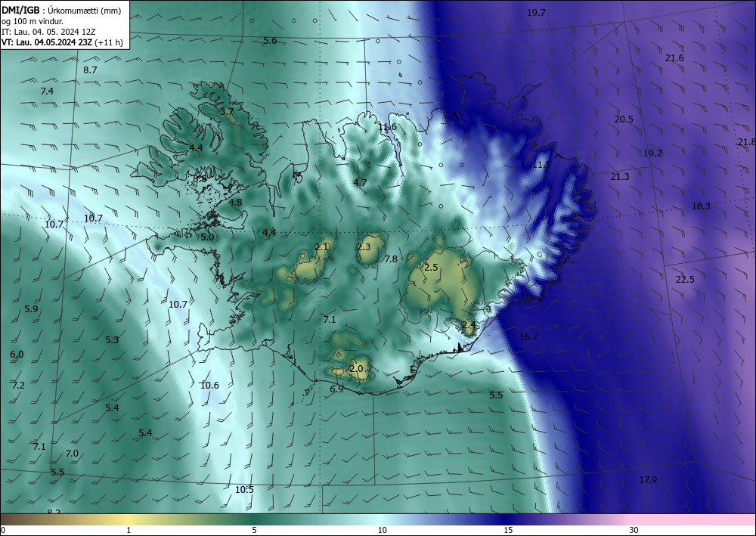Click the 7.4 value label
This screenshot has width=756, height=536.
[47, 91]
